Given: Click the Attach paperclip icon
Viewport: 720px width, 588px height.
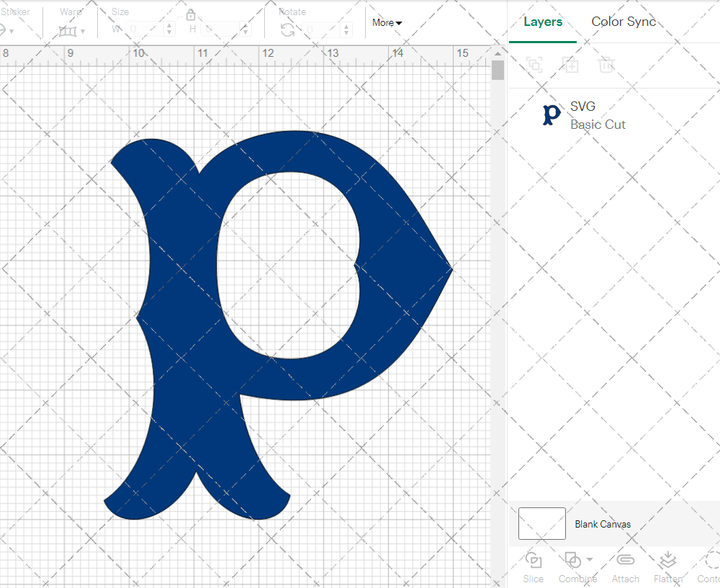Looking at the screenshot, I should [x=625, y=560].
